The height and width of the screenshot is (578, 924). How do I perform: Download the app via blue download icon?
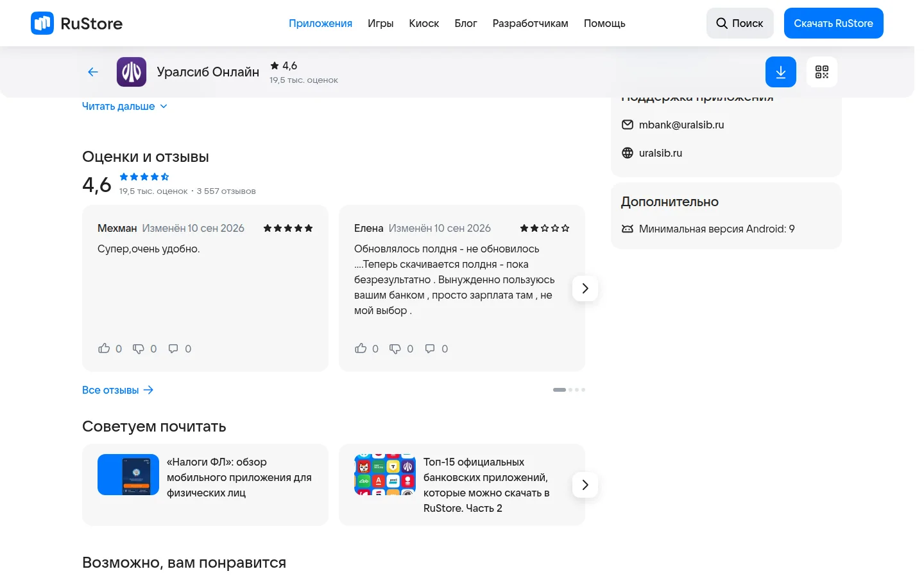tap(781, 72)
